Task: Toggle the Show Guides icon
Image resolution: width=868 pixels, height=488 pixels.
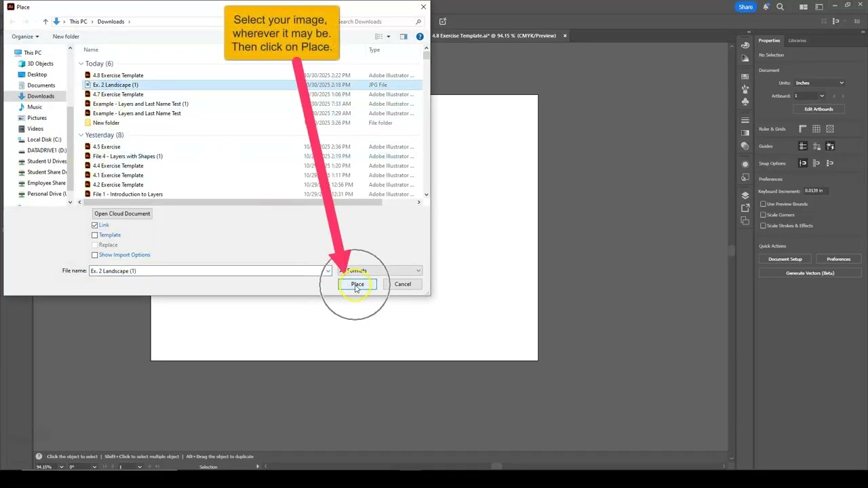Action: pyautogui.click(x=803, y=146)
